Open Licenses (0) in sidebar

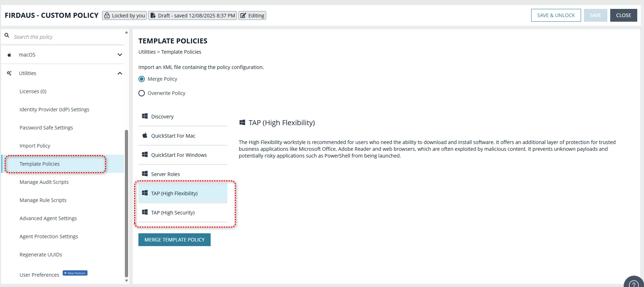point(33,91)
